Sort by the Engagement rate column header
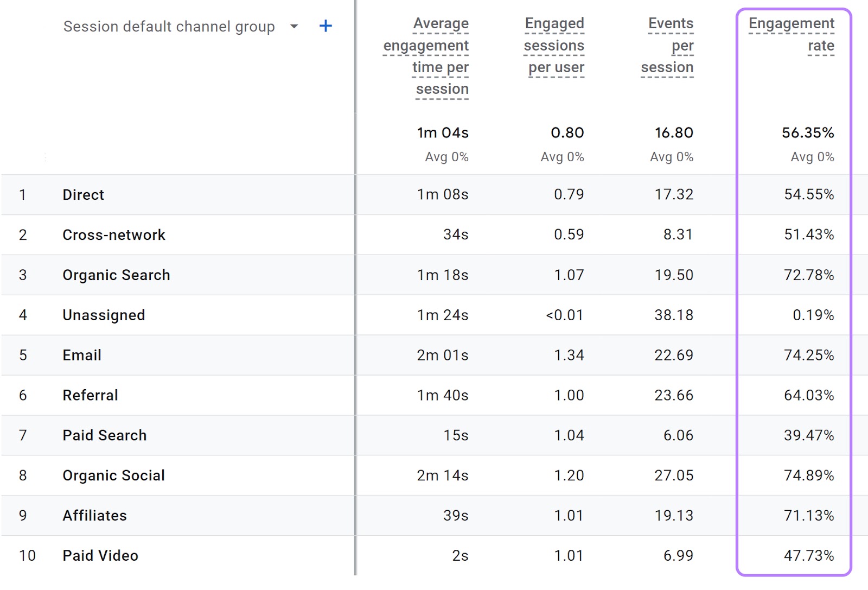 click(x=791, y=34)
